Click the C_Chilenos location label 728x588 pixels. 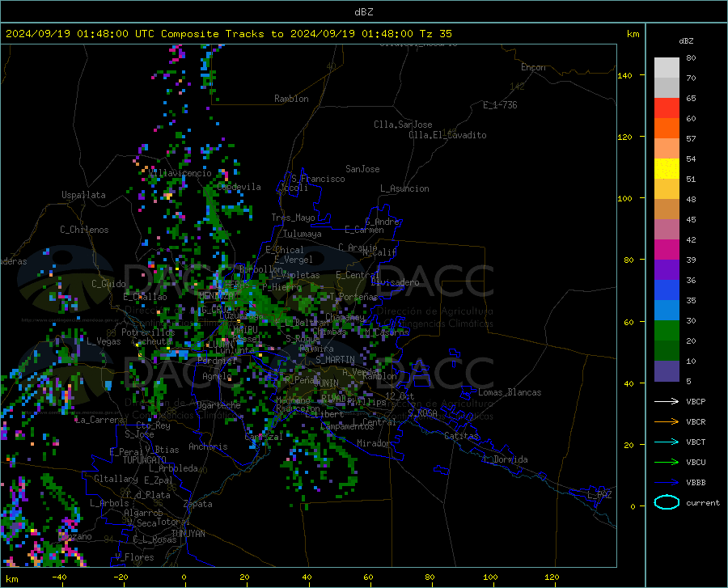[x=84, y=230]
